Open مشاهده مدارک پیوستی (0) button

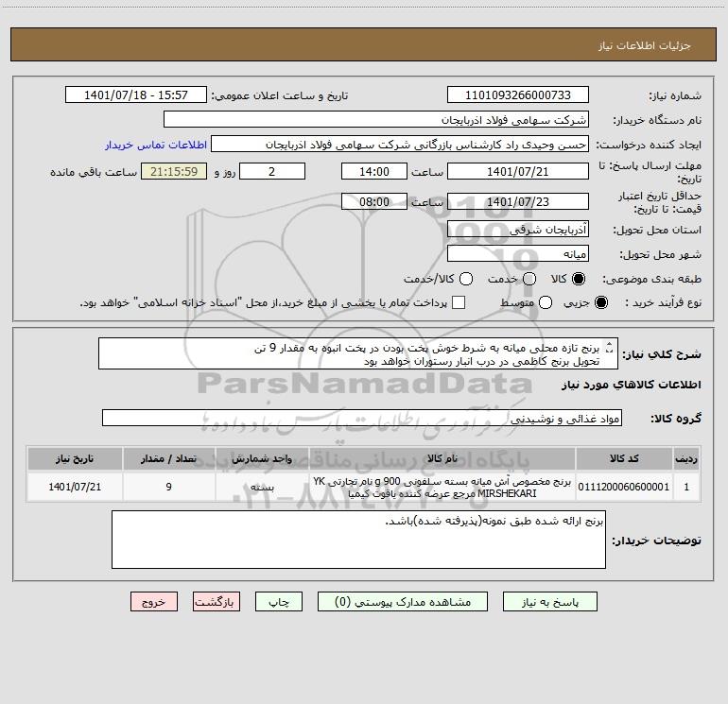[403, 602]
